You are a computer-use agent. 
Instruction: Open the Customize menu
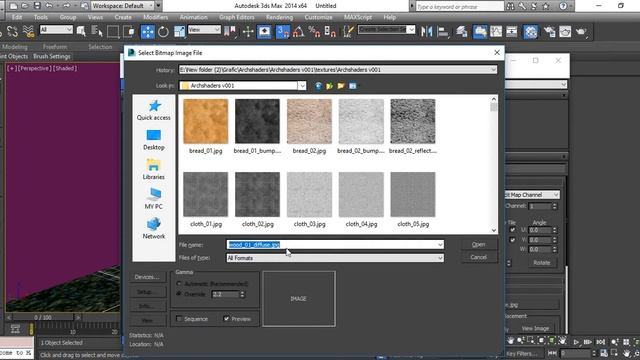tap(318, 17)
